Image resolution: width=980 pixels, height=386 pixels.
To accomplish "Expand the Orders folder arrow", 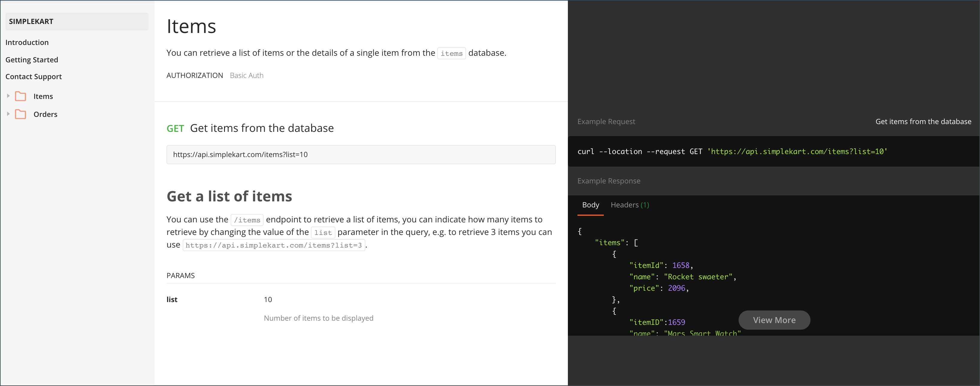I will pos(8,114).
